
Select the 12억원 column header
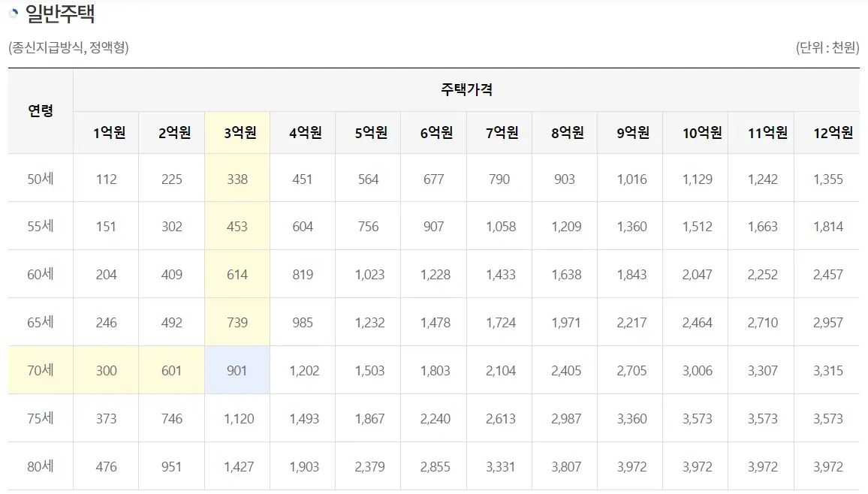[x=827, y=131]
